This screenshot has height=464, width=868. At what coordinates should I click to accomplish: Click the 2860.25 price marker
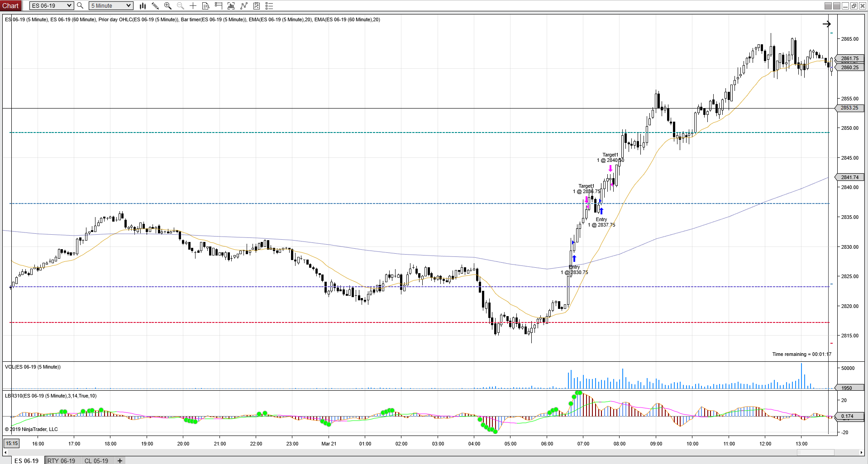(849, 67)
